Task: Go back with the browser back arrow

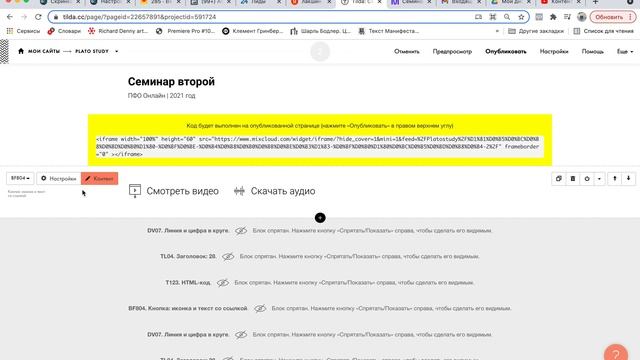Action: [10, 17]
